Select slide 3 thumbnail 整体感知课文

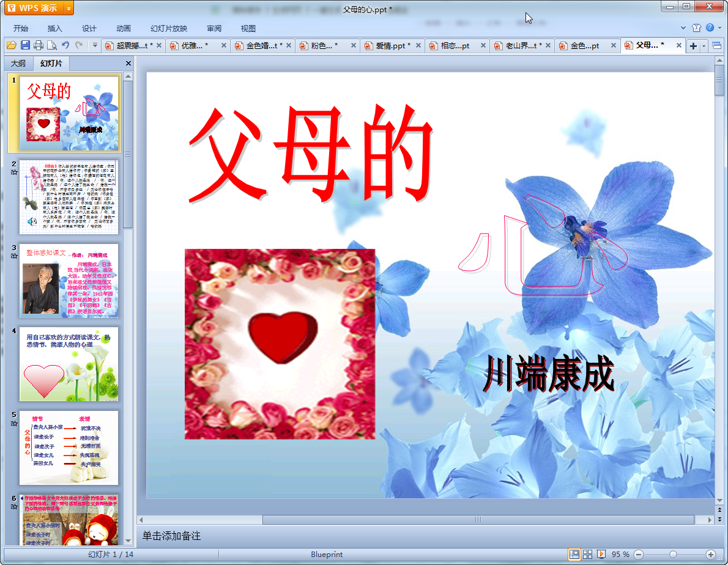(69, 281)
